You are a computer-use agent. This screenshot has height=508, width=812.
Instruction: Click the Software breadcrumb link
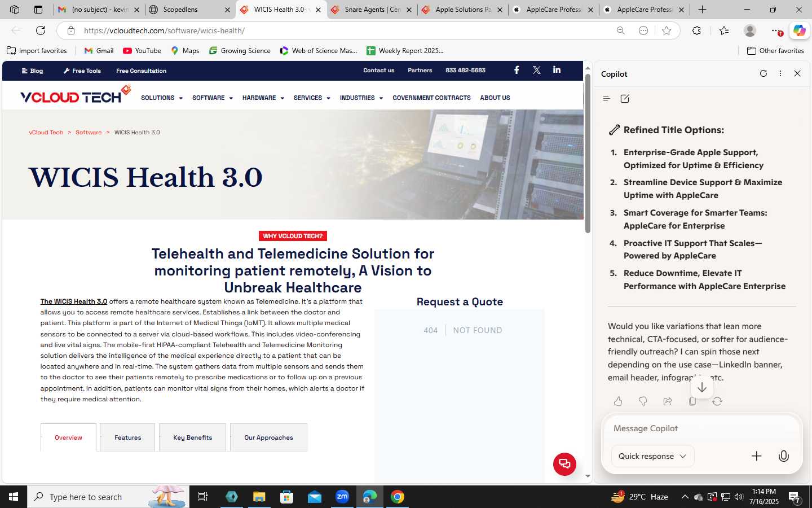tap(89, 132)
